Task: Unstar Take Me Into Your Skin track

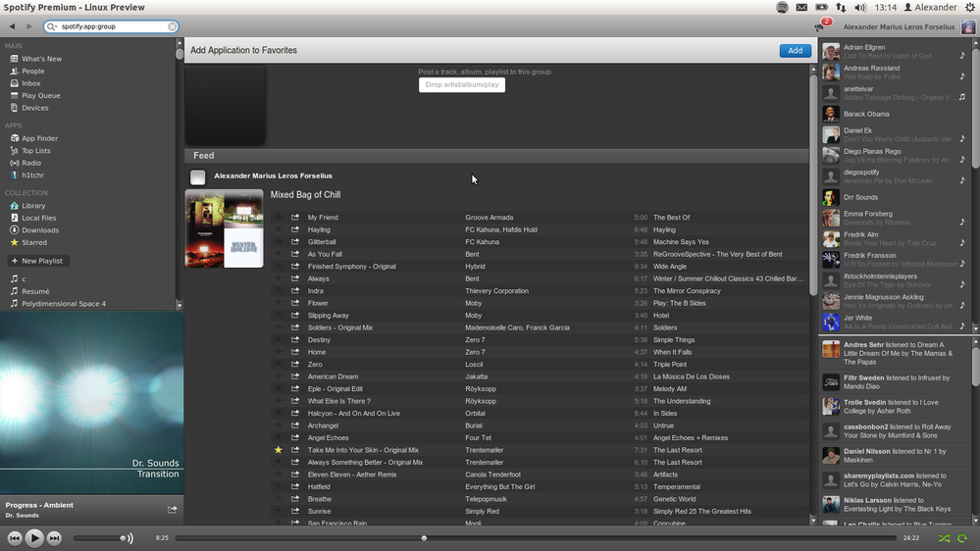Action: (279, 450)
